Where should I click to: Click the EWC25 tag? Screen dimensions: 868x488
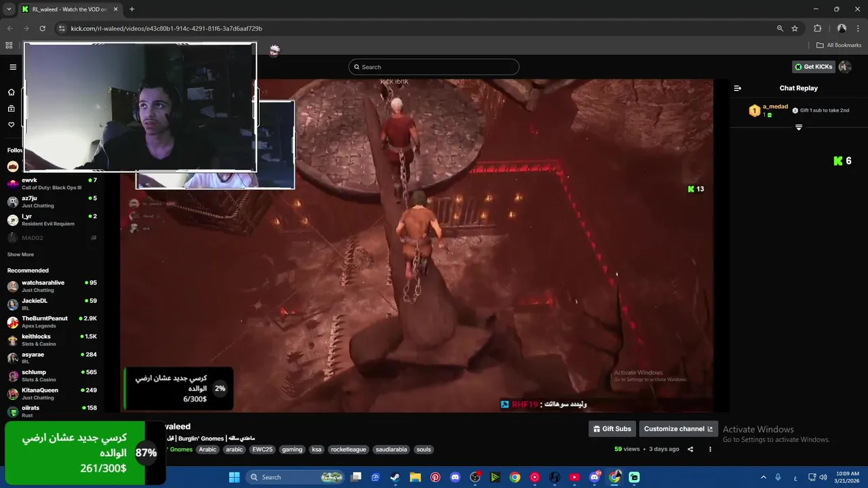(262, 449)
